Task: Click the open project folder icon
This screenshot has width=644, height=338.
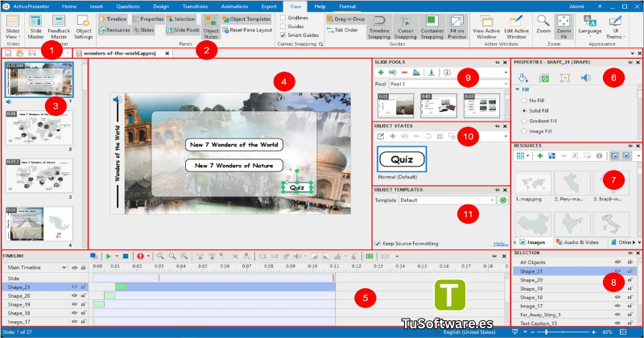Action: [x=19, y=53]
